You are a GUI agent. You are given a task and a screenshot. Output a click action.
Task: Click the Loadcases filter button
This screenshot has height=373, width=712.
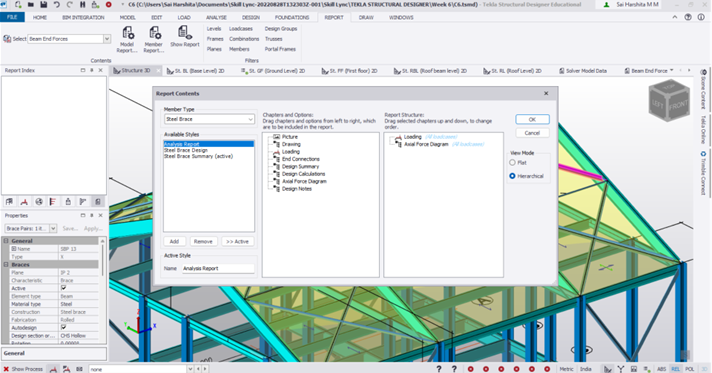click(x=241, y=29)
